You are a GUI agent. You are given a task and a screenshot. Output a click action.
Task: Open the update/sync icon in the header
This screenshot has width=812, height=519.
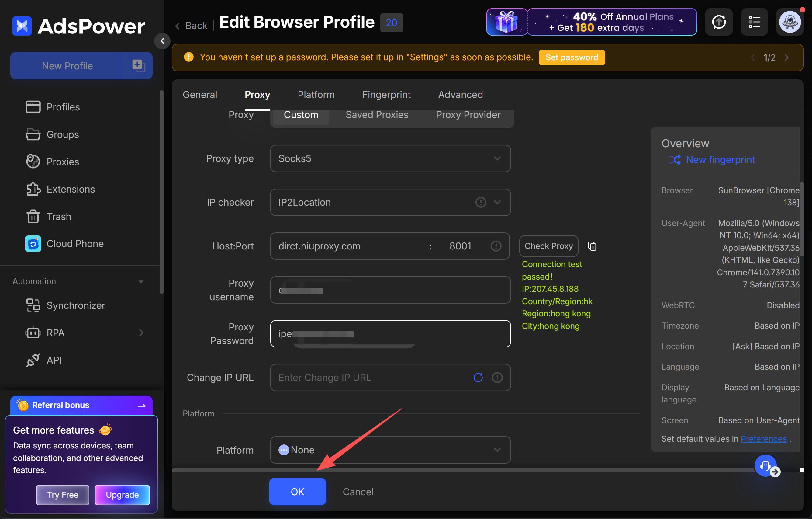click(x=719, y=22)
